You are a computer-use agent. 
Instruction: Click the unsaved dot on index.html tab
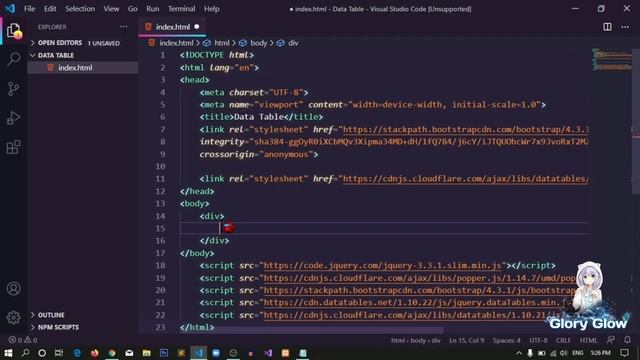point(197,27)
